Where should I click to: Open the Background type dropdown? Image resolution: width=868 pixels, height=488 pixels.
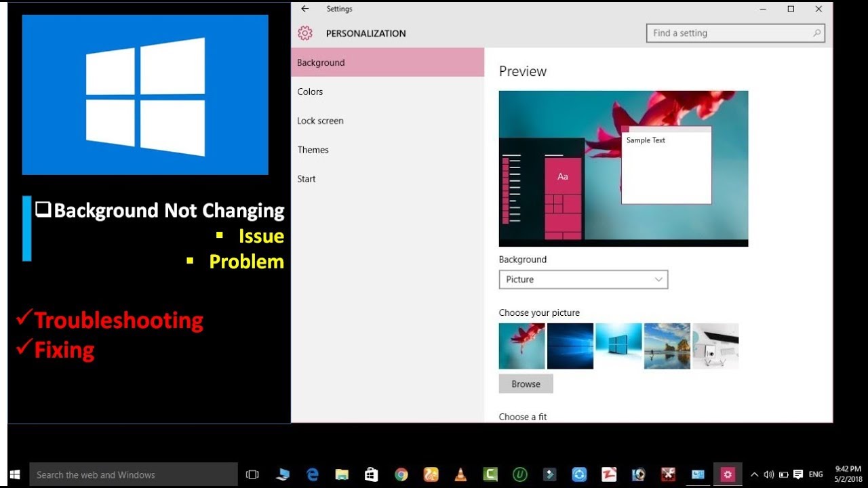click(583, 279)
